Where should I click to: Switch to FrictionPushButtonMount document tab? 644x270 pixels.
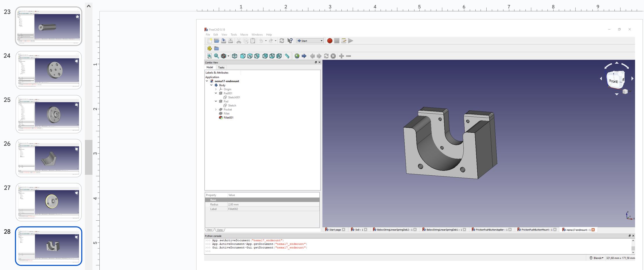(535, 230)
